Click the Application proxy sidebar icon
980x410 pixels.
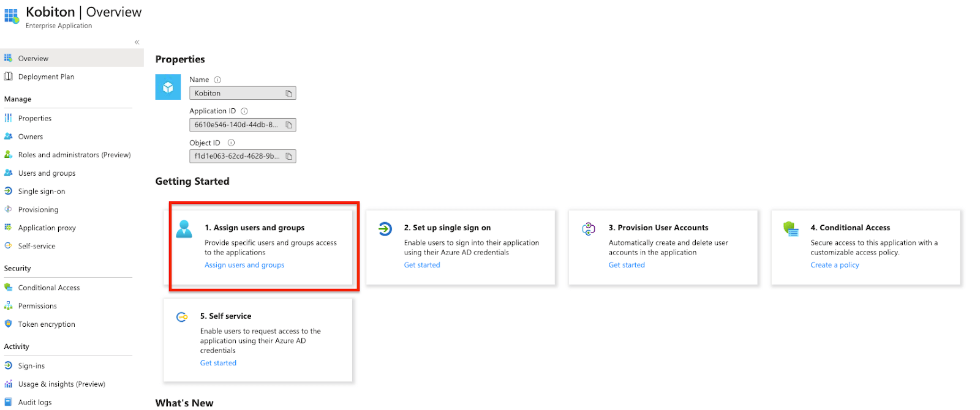8,228
